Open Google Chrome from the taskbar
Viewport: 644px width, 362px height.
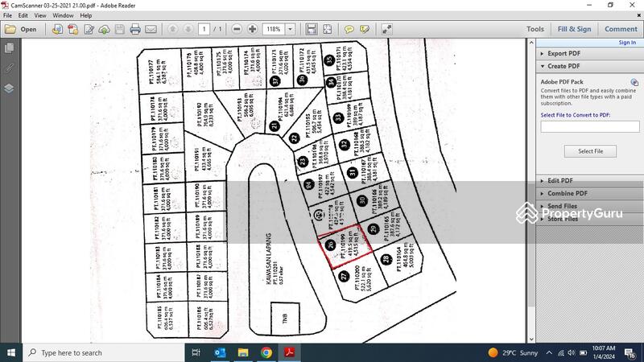tap(266, 352)
